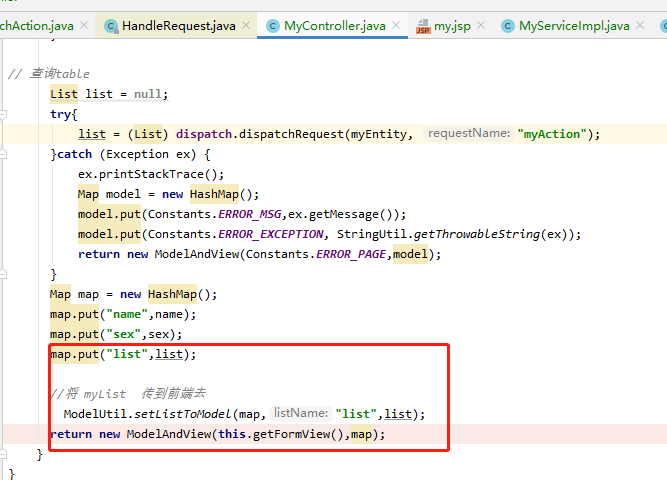Click the MyController.java class icon
The height and width of the screenshot is (480, 667).
point(273,26)
